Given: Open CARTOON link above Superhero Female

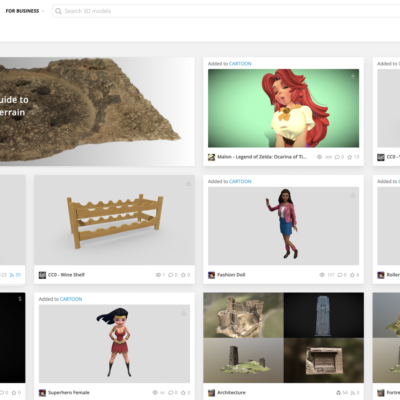Looking at the screenshot, I should tap(71, 299).
